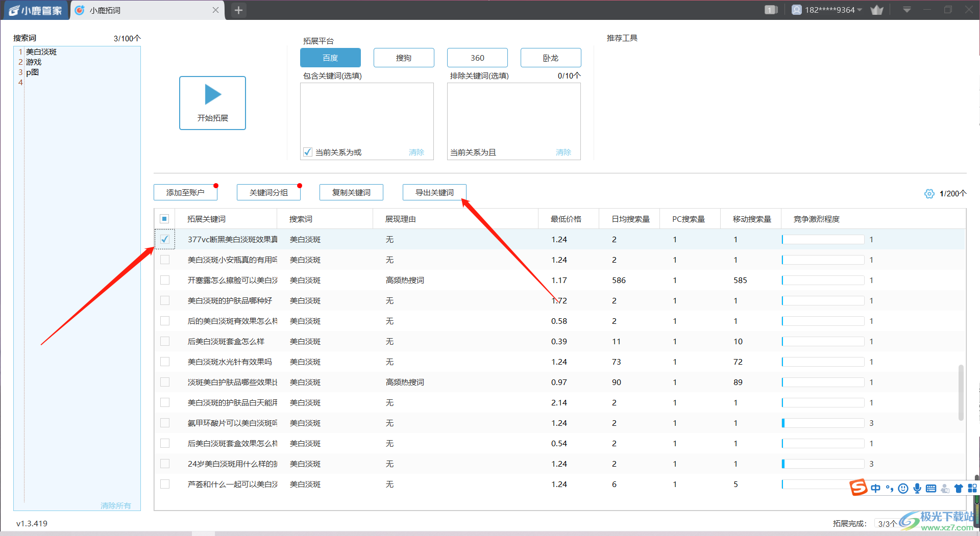The height and width of the screenshot is (536, 980).
Task: Sort by the 竞争激烈程度 column header
Action: 817,219
